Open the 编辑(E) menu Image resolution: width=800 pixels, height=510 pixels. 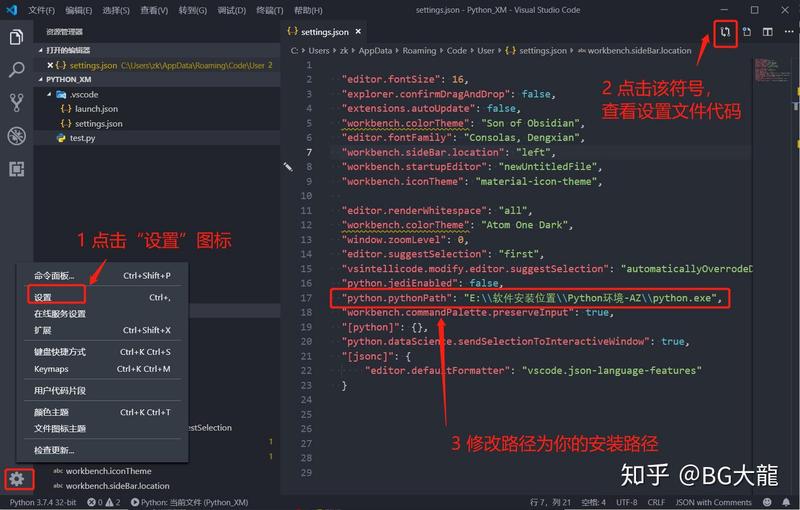click(x=79, y=10)
